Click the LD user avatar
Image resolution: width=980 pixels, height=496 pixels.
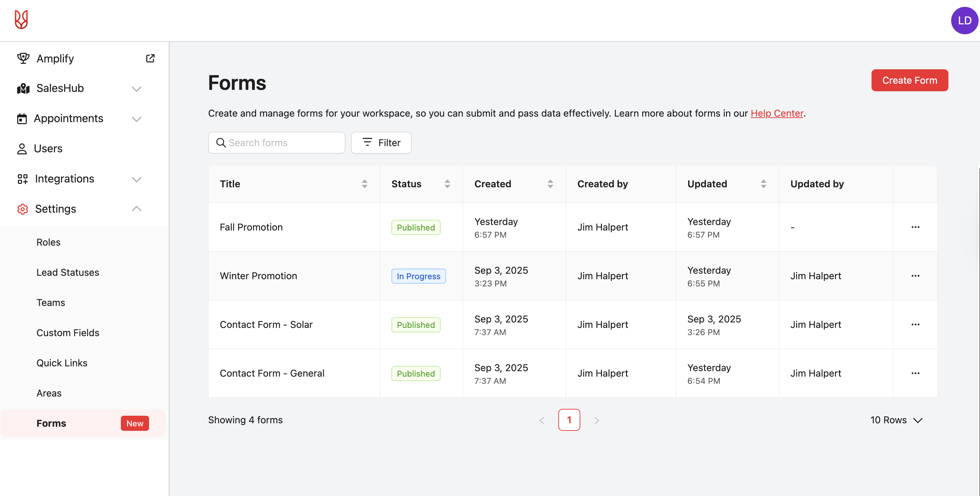tap(964, 21)
